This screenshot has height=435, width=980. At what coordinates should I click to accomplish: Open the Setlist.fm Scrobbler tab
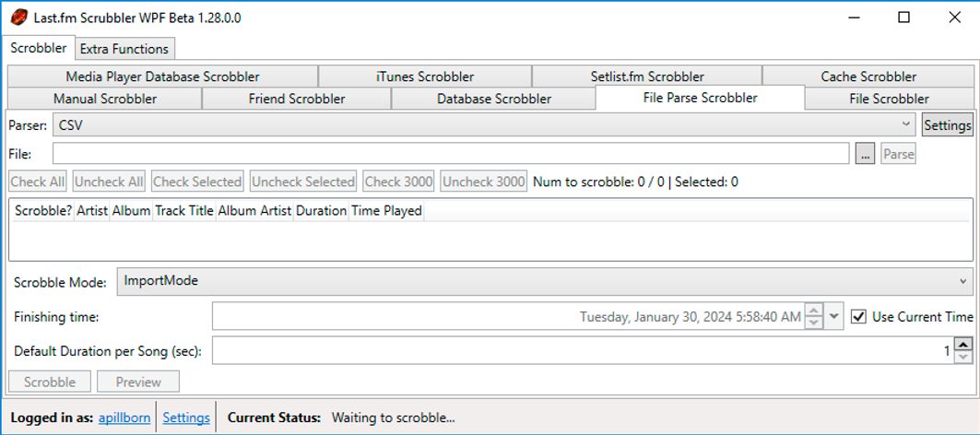point(647,76)
